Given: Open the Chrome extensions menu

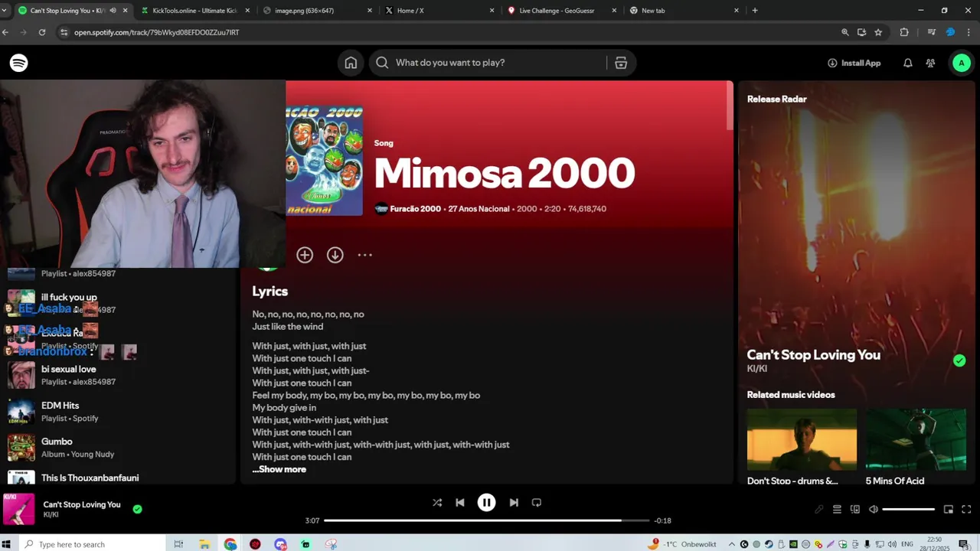Looking at the screenshot, I should (904, 32).
